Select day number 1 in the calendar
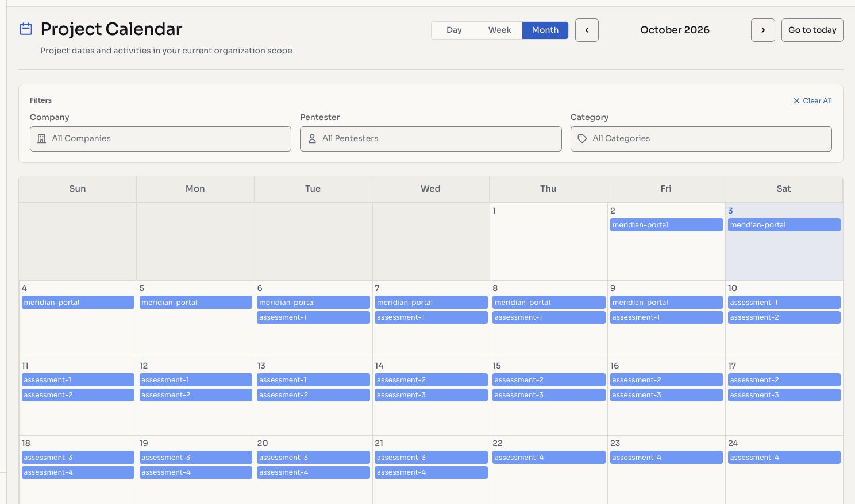The image size is (855, 504). point(494,211)
